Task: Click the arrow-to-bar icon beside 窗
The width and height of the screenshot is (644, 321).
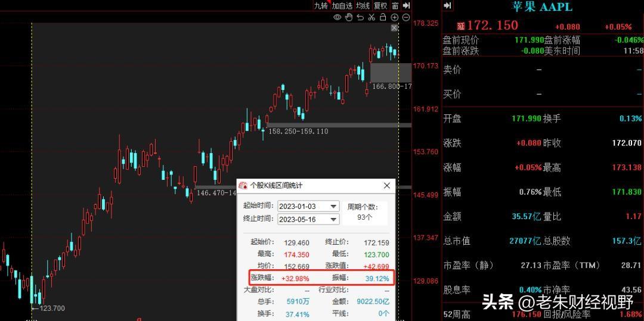Action: (406, 6)
